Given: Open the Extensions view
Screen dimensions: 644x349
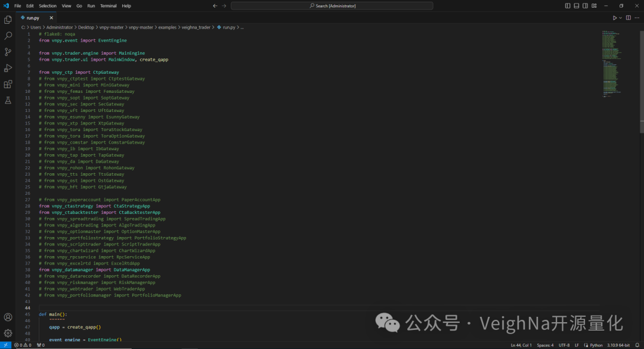Looking at the screenshot, I should click(x=8, y=84).
